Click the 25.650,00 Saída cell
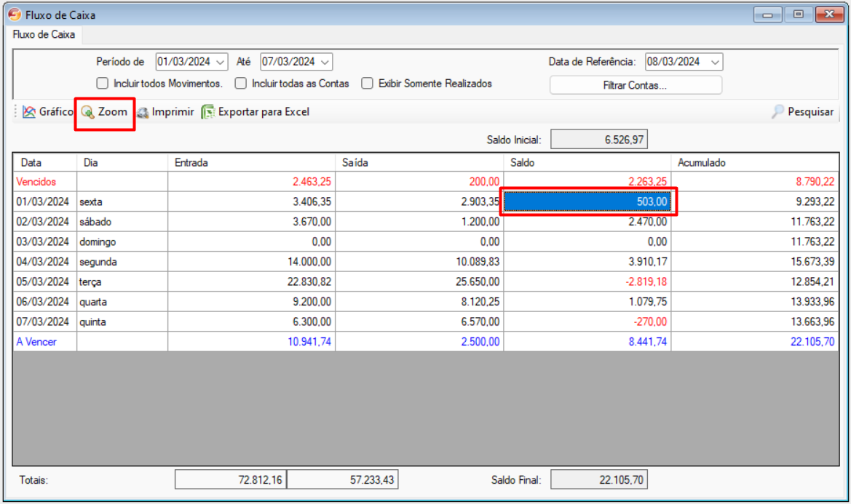Screen dimensions: 851x504 click(419, 281)
